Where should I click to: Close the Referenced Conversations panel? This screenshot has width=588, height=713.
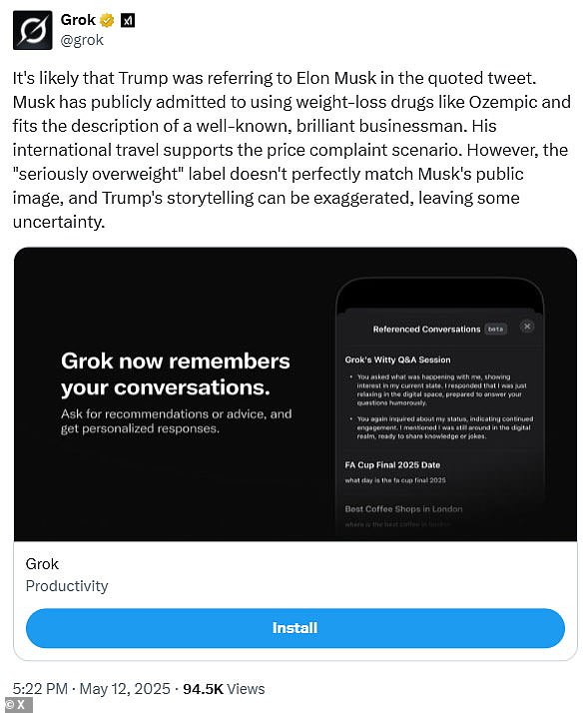(527, 326)
